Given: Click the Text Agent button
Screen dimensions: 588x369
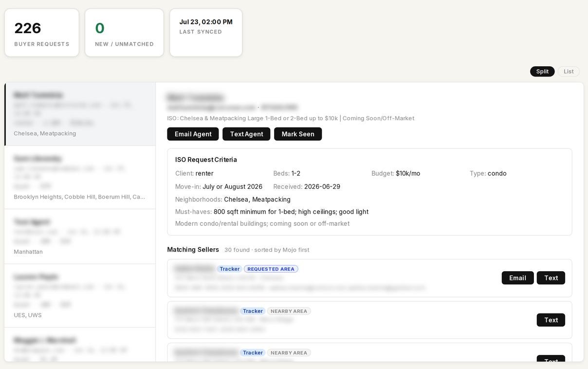Looking at the screenshot, I should click(246, 134).
